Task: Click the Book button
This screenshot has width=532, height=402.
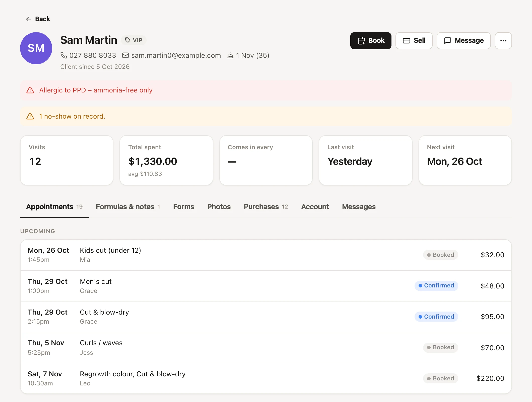Action: [371, 41]
